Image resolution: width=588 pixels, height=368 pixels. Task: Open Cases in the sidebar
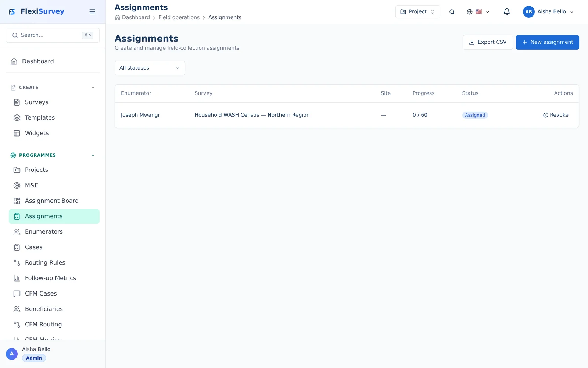click(54, 247)
